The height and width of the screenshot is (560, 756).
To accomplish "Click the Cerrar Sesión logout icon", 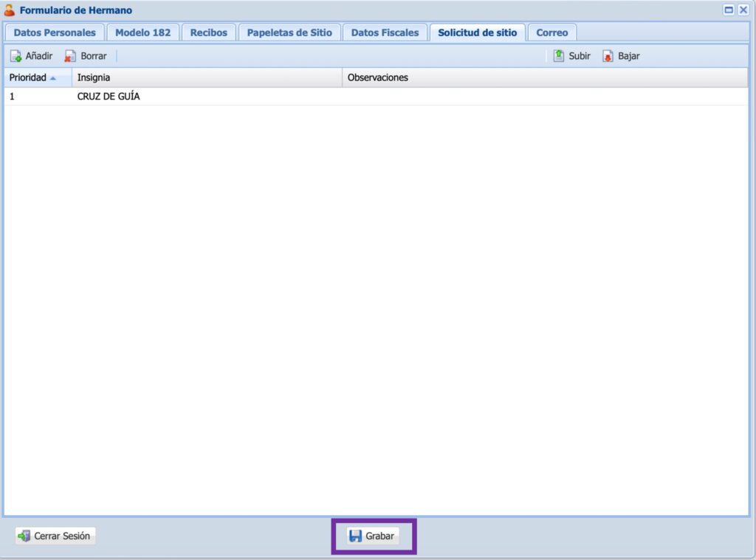I will [24, 536].
